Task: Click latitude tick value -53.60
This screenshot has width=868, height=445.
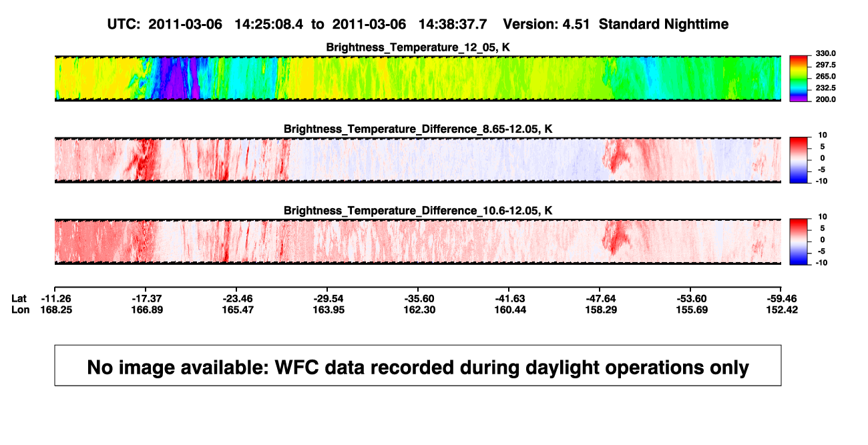Action: [692, 298]
